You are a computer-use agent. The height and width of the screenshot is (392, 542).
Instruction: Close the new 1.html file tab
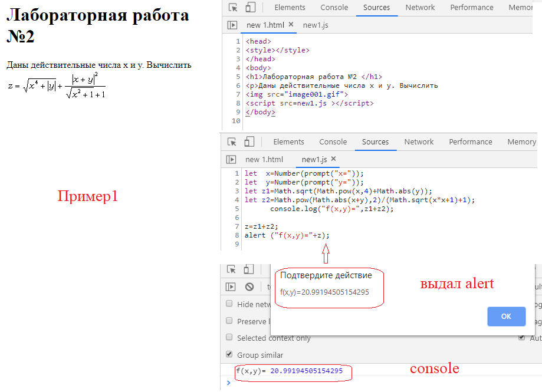[292, 25]
